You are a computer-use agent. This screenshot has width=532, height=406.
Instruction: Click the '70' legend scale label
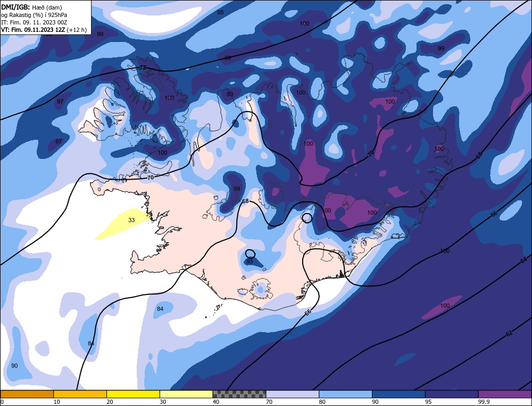tap(269, 402)
